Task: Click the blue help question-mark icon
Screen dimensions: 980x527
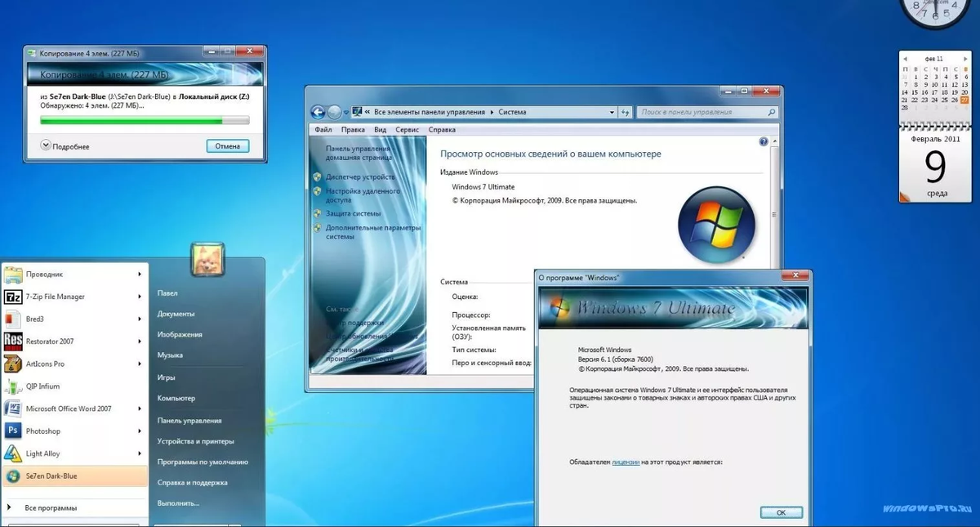Action: pos(763,141)
